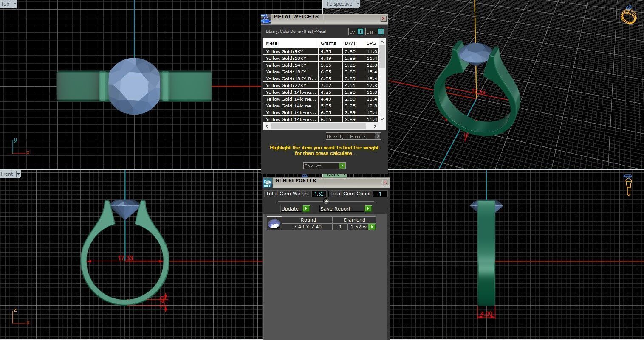The image size is (644, 340).
Task: Toggle the GV library switch
Action: (x=360, y=32)
